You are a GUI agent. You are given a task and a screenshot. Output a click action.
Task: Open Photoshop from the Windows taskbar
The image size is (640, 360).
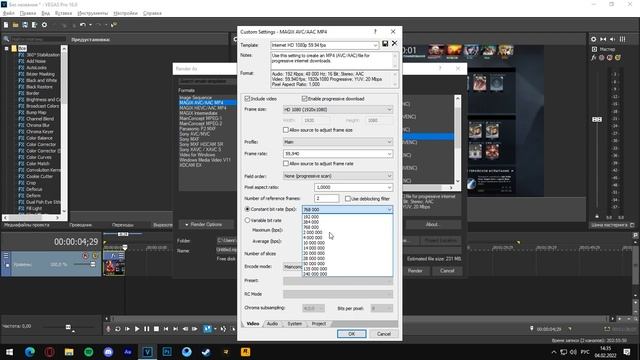[167, 352]
